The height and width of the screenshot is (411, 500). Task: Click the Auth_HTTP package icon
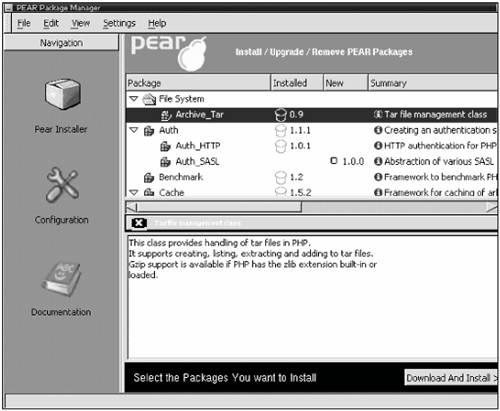[x=165, y=146]
